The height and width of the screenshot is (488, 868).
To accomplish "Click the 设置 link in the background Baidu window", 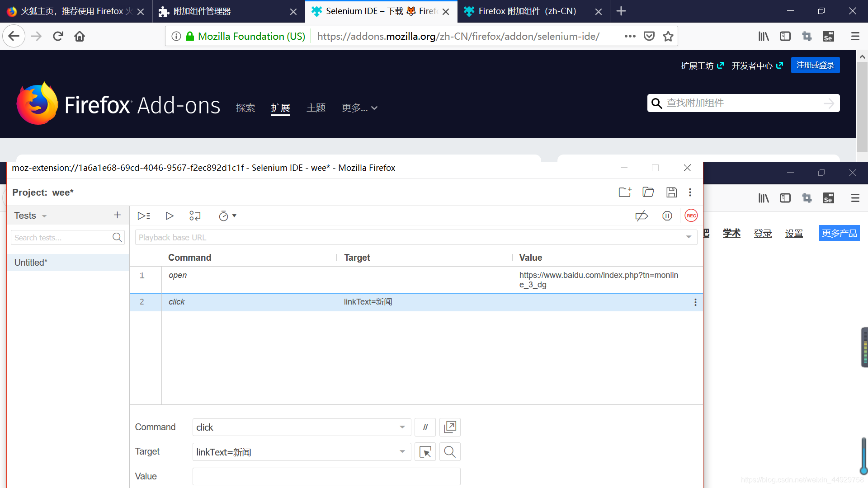I will (x=794, y=234).
